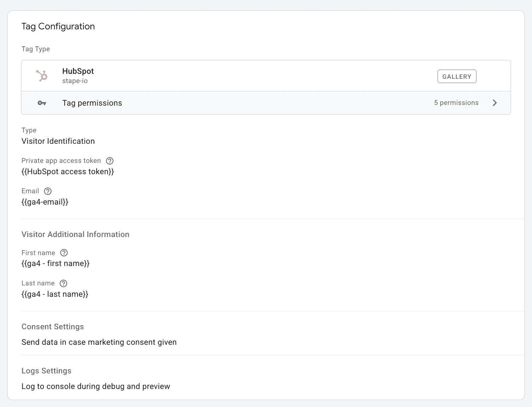Expand Tag permissions with the chevron arrow
This screenshot has width=532, height=407.
click(x=495, y=103)
